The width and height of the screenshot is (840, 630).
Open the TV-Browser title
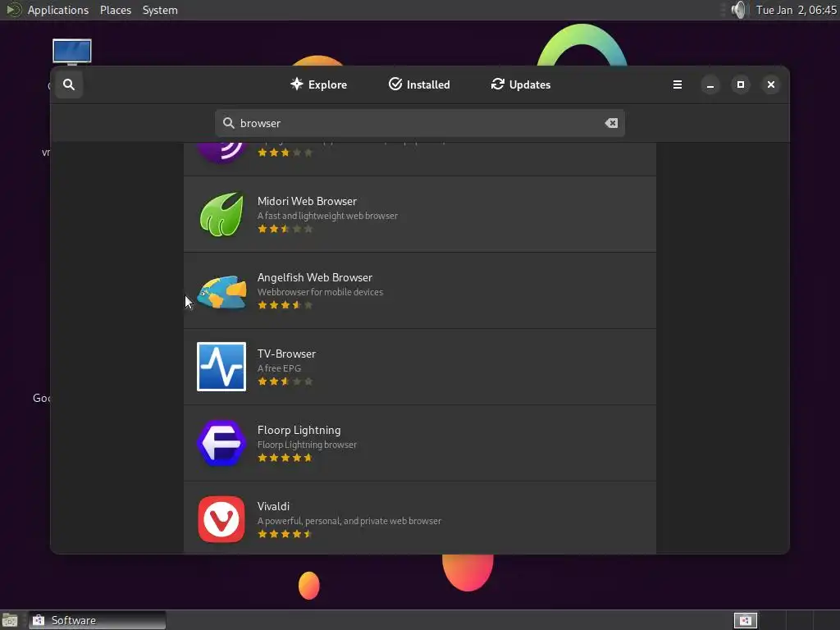pos(286,354)
